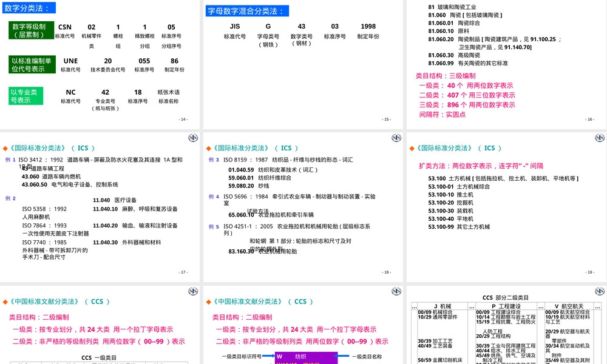Image resolution: width=607 pixels, height=364 pixels.
Task: Click the 53.100-01 土方机械综合 line
Action: (459, 186)
